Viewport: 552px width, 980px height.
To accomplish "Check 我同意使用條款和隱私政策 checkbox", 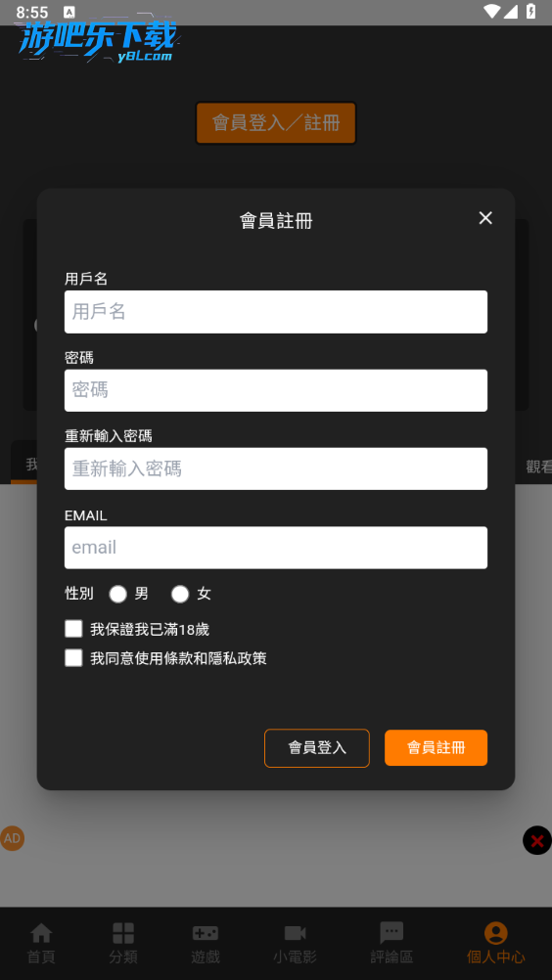I will point(73,658).
